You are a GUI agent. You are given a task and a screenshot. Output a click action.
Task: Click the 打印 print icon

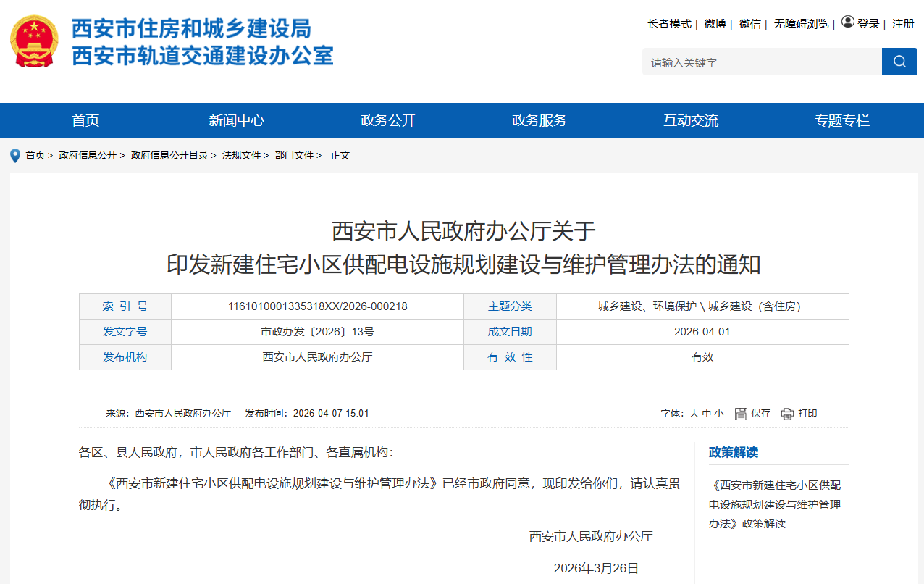click(786, 413)
